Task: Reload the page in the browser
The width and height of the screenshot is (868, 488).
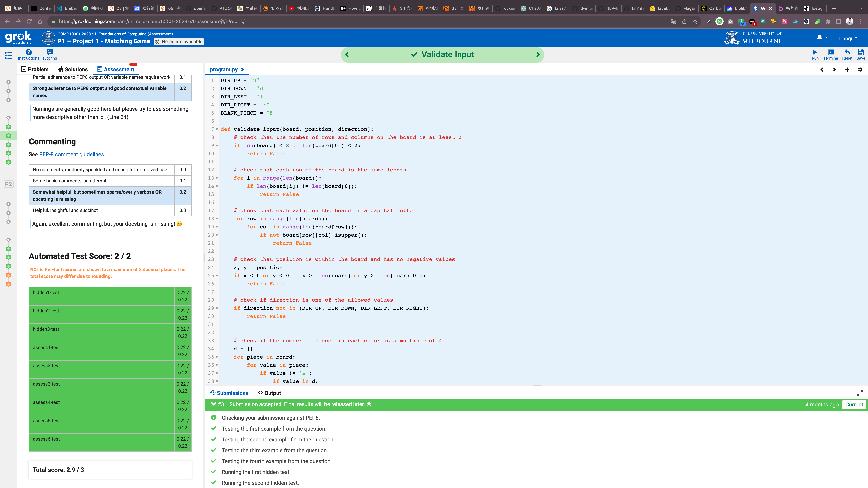Action: tap(29, 22)
